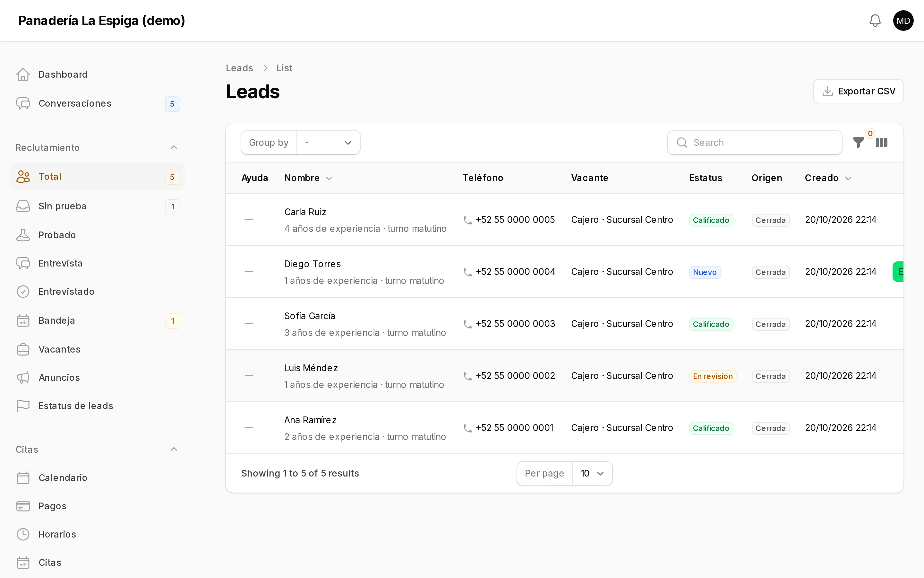Viewport: 924px width, 578px height.
Task: Click the Dashboard home icon
Action: tap(23, 74)
